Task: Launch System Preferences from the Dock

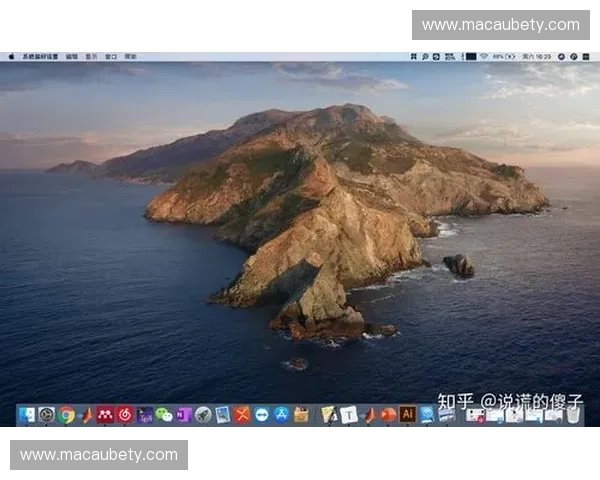Action: pos(47,414)
